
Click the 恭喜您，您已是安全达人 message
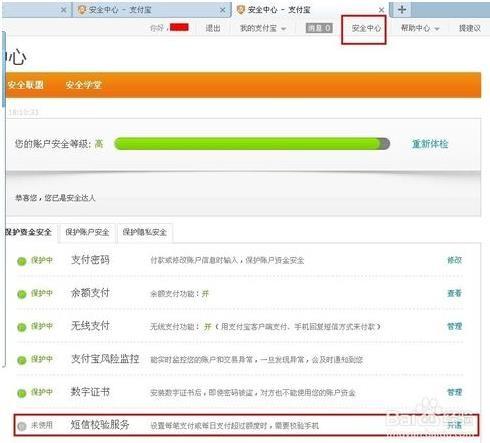click(55, 198)
